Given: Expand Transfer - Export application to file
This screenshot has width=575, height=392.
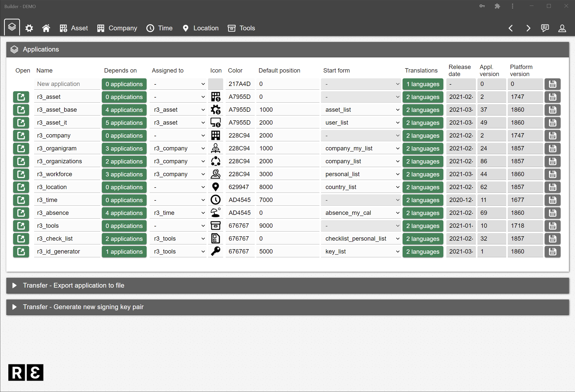Looking at the screenshot, I should (74, 285).
